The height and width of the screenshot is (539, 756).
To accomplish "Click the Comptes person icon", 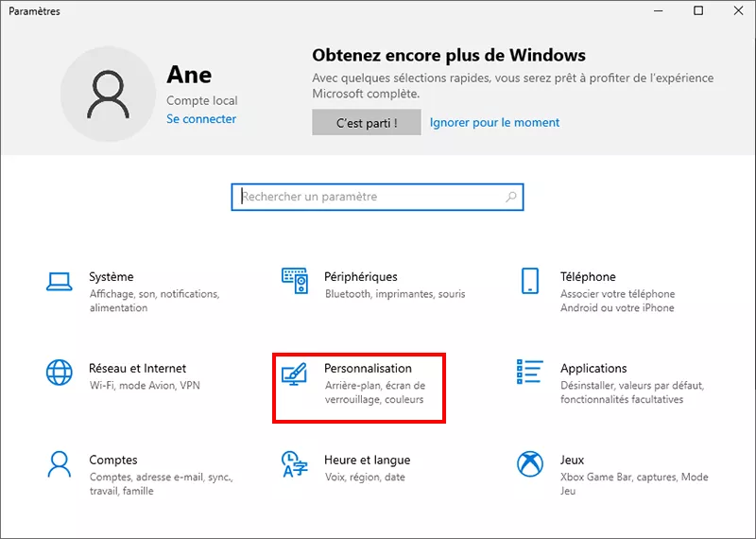I will 60,464.
